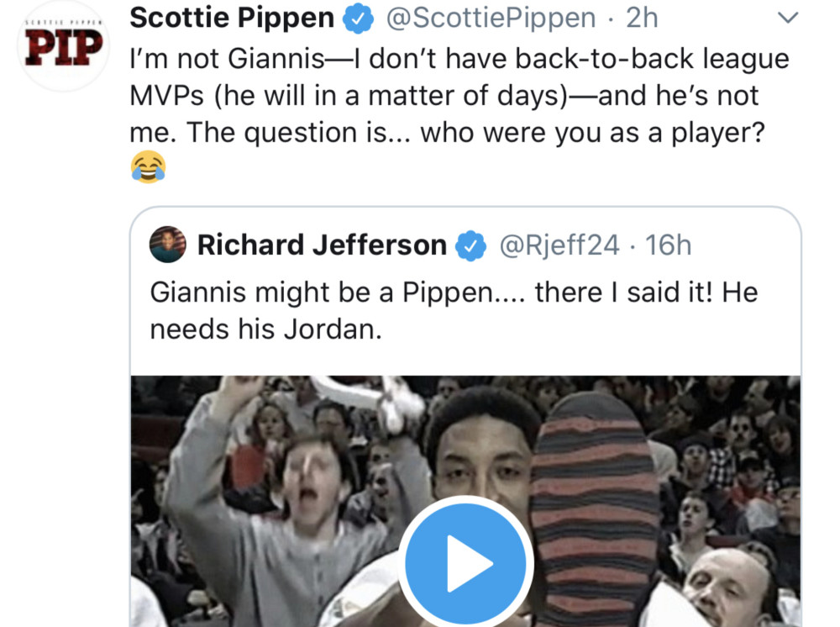
Task: Go to the @Rjeff24 handle
Action: click(x=559, y=245)
